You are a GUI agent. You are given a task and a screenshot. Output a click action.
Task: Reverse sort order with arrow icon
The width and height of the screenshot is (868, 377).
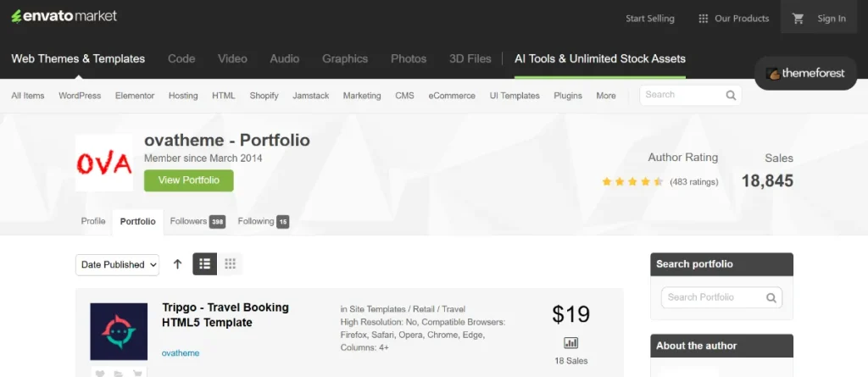pyautogui.click(x=177, y=264)
